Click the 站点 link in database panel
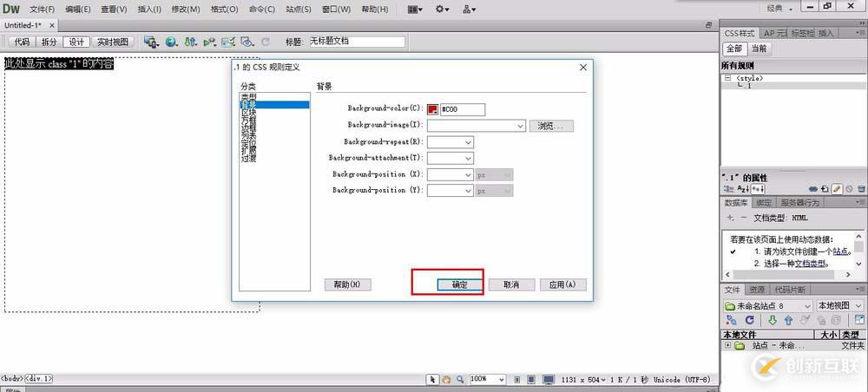 (839, 251)
